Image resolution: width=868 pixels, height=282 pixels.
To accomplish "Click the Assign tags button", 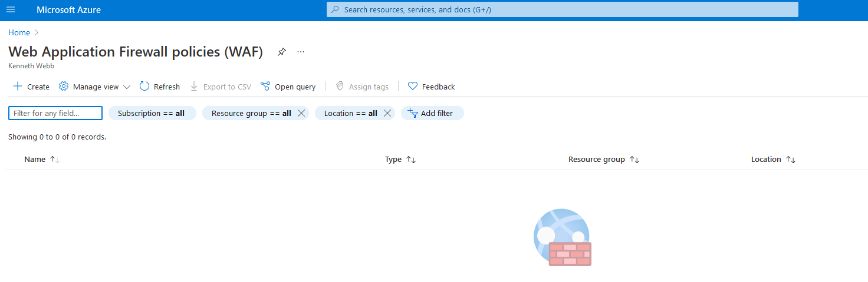I will coord(362,87).
